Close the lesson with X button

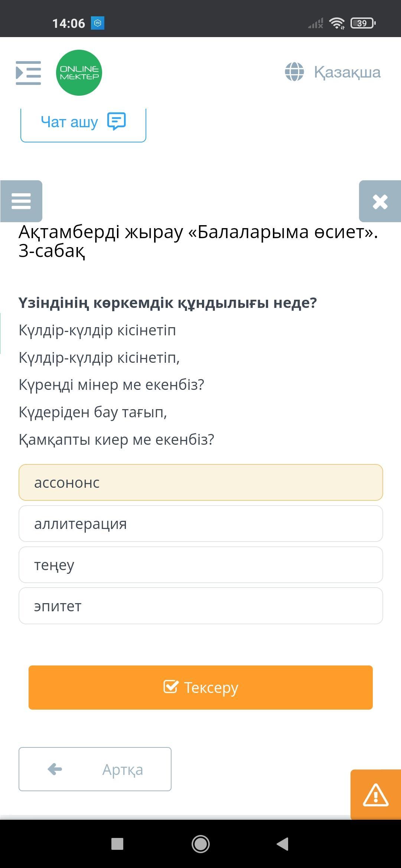click(380, 201)
